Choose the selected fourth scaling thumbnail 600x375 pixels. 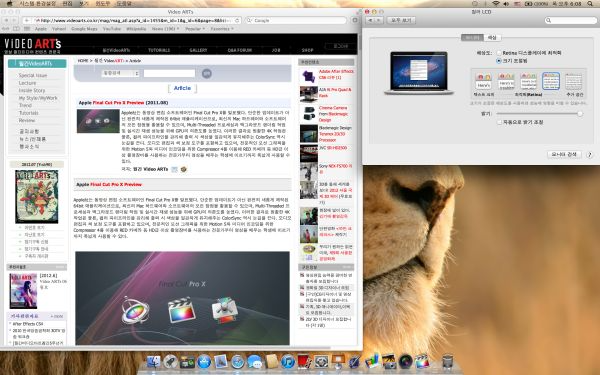tap(551, 81)
